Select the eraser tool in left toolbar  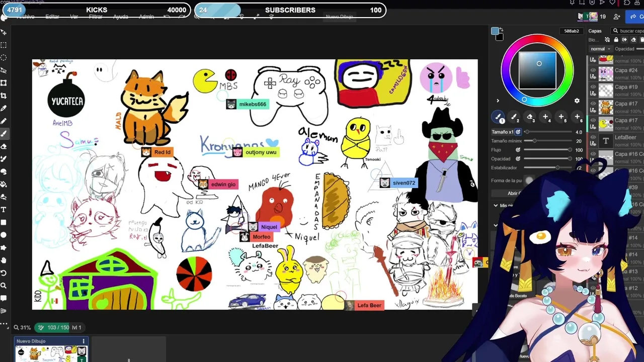4,146
